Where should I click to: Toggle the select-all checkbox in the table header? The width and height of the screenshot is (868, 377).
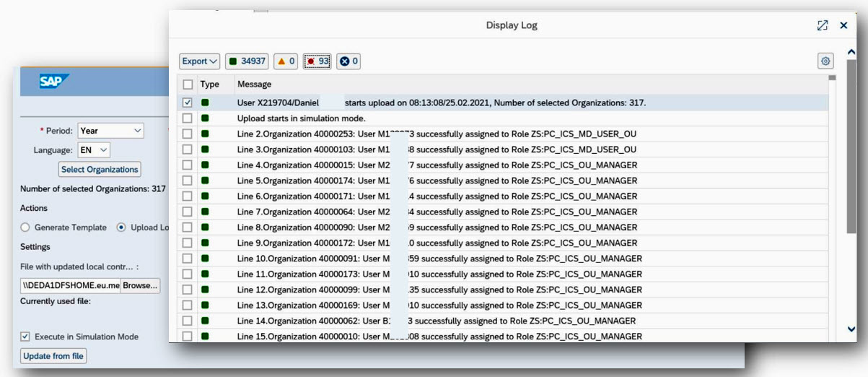pos(188,84)
